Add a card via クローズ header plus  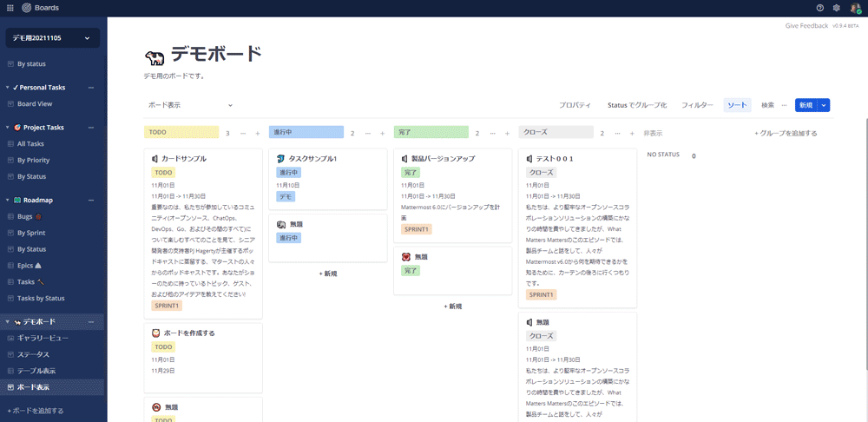click(633, 134)
